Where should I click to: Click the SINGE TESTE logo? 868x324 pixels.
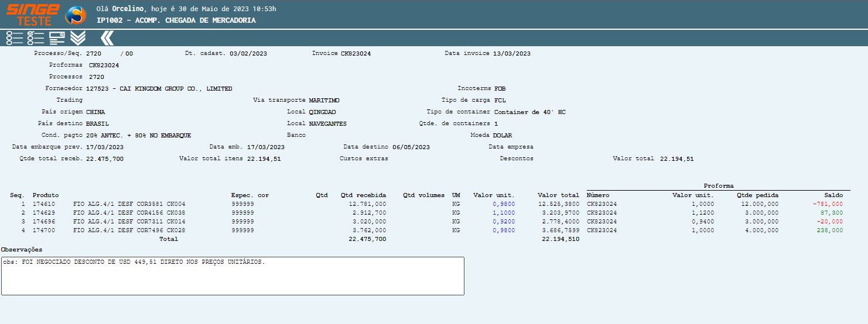coord(32,14)
